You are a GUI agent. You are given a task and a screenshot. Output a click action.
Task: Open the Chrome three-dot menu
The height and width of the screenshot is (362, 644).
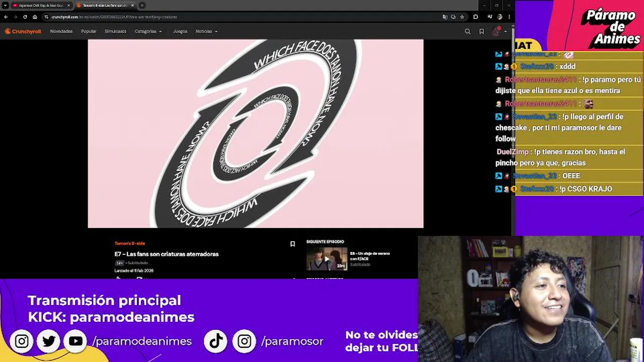(x=509, y=17)
